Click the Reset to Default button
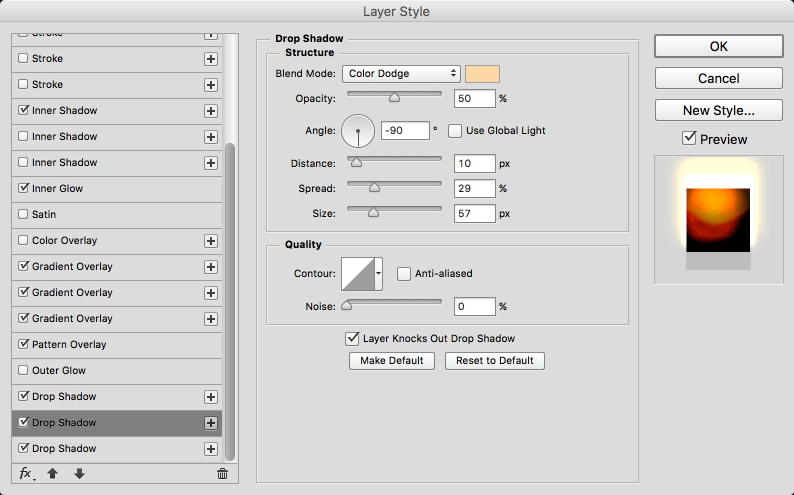Viewport: 794px width, 495px height. (495, 361)
